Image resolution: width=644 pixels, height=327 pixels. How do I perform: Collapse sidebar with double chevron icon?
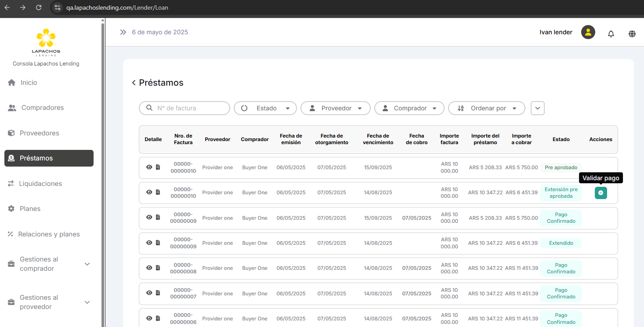point(123,32)
